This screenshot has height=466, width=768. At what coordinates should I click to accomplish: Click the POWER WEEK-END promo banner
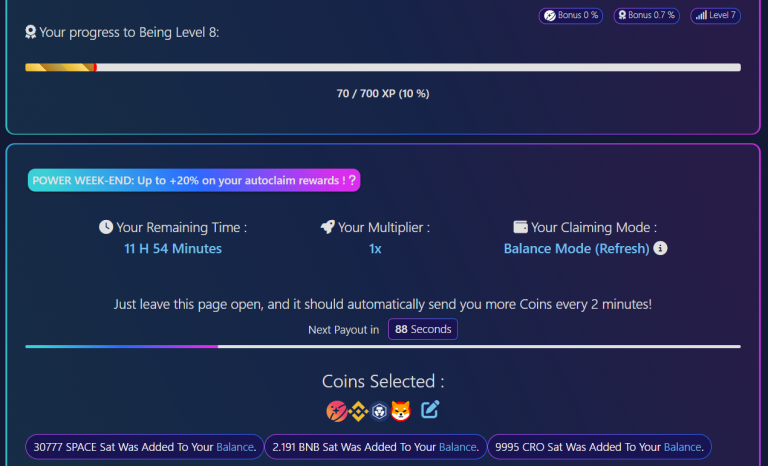point(194,180)
